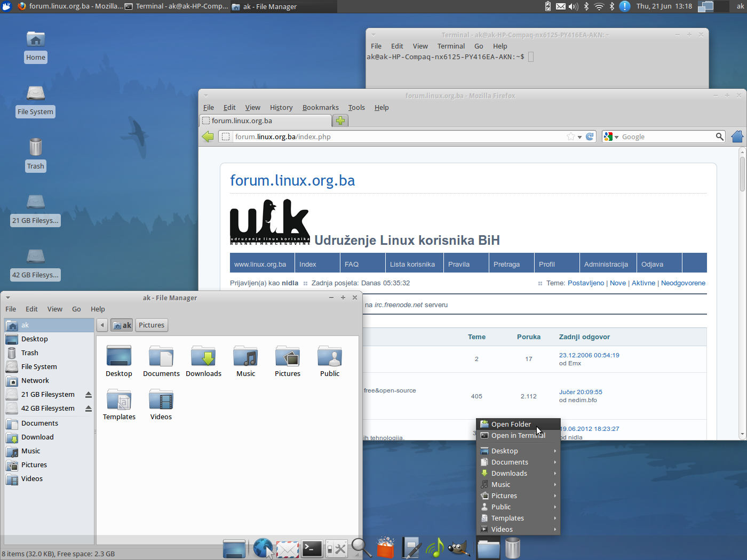This screenshot has height=560, width=747.
Task: Switch to the Terminal task in the top panel
Action: [176, 6]
